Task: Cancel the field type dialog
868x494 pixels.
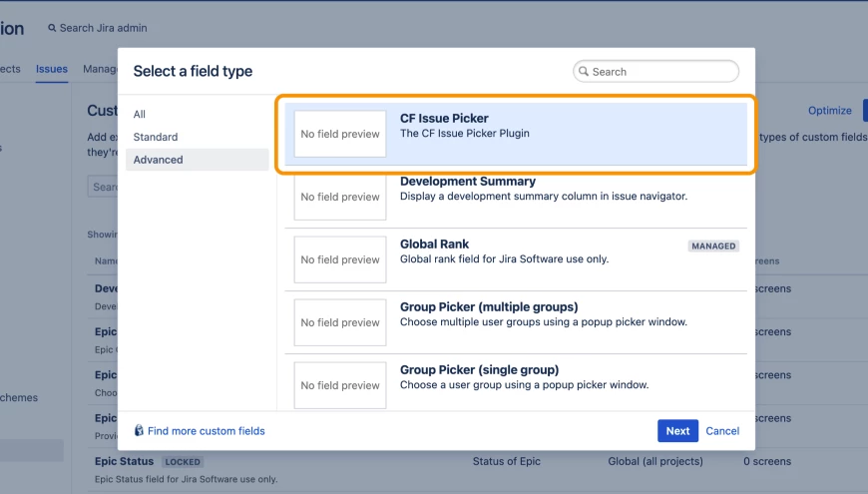Action: pyautogui.click(x=722, y=431)
